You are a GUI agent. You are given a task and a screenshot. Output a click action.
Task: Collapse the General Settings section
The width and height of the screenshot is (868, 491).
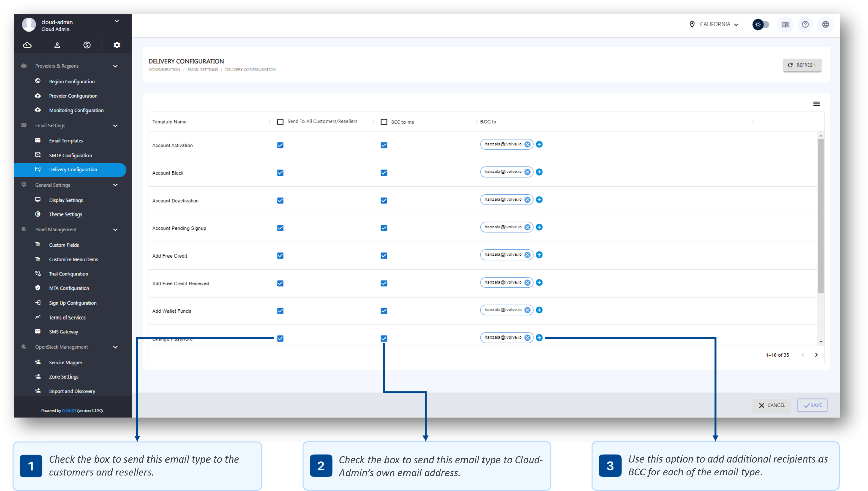pos(115,185)
